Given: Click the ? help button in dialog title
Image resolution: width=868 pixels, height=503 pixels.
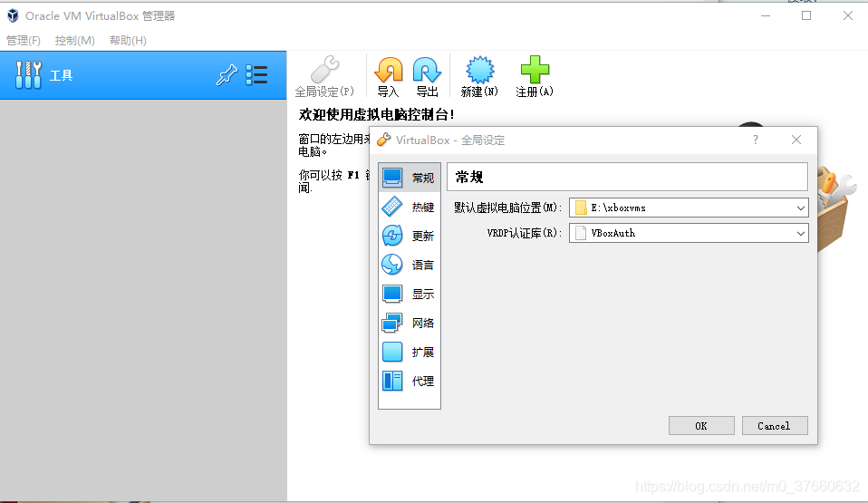Looking at the screenshot, I should tap(756, 140).
